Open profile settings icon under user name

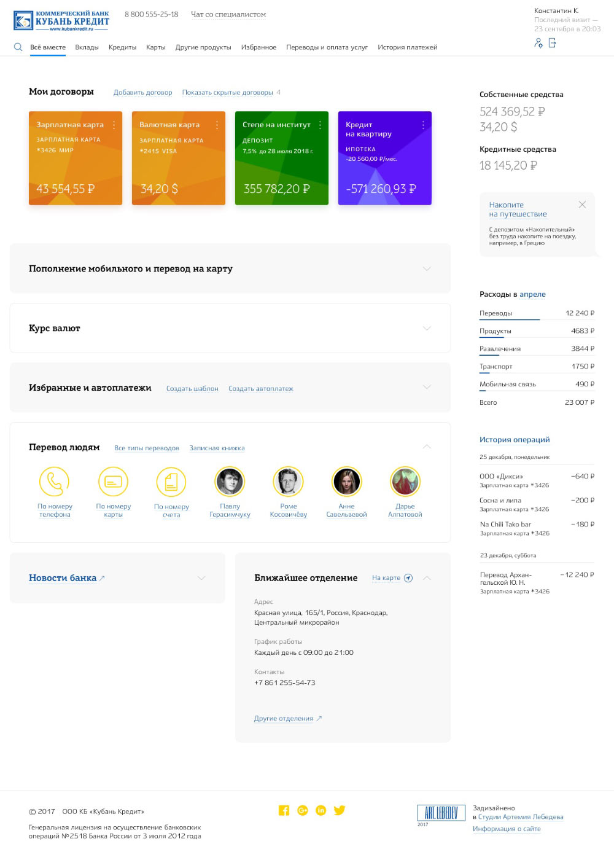click(x=538, y=43)
